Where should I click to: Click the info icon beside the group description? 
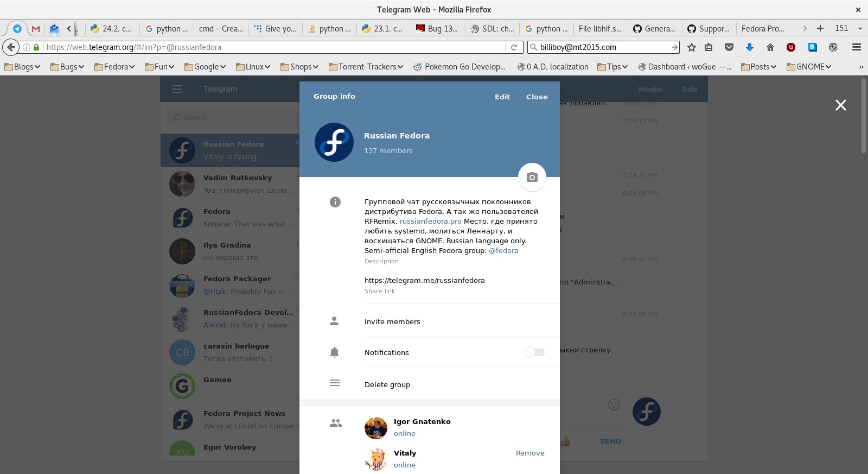point(335,202)
